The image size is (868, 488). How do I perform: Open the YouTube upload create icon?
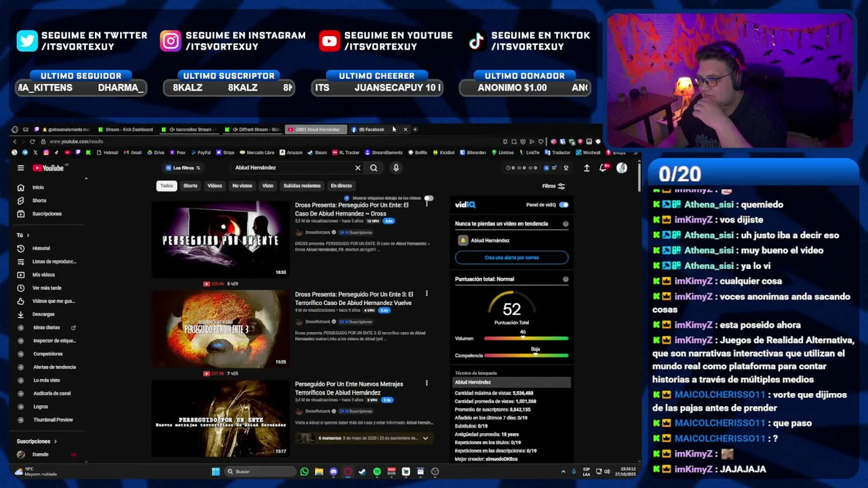click(587, 168)
